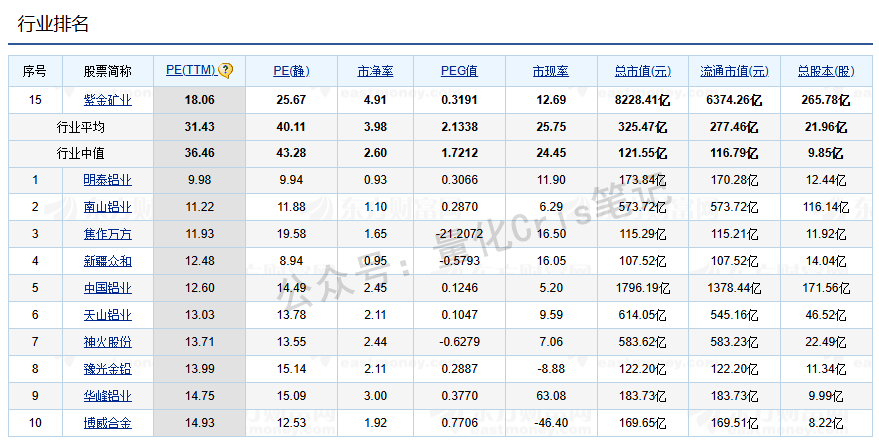
Task: Select 豫光金铅 price-to-cash-flow -8.88
Action: pos(551,369)
